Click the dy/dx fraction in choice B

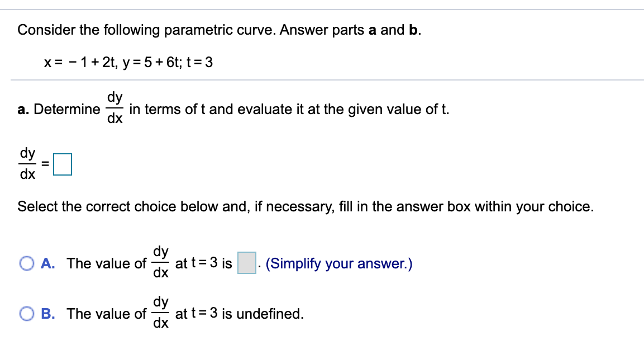pos(161,313)
